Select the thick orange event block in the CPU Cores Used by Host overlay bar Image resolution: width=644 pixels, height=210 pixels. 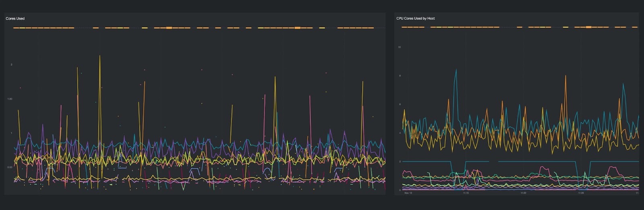tap(588, 27)
